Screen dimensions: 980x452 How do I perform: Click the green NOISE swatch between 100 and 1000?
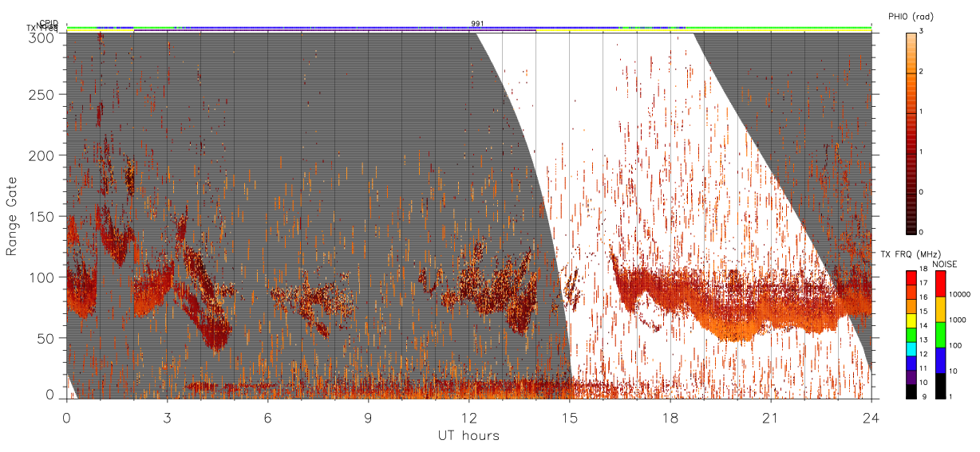[x=941, y=336]
